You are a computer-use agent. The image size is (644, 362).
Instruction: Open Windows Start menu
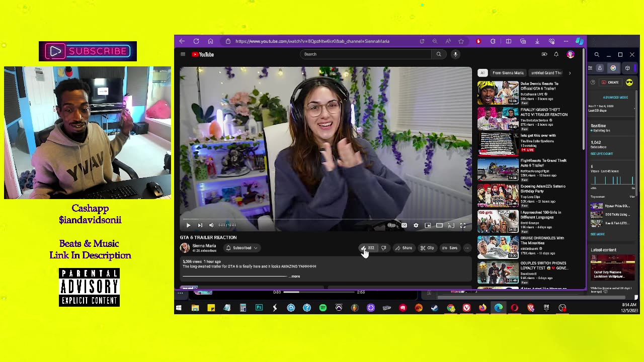[179, 308]
